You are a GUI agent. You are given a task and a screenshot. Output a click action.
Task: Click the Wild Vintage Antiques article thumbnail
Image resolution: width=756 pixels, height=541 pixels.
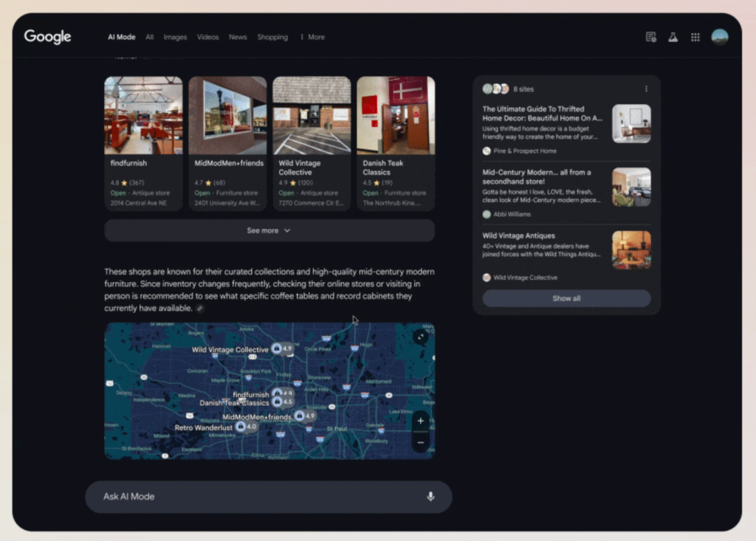632,250
